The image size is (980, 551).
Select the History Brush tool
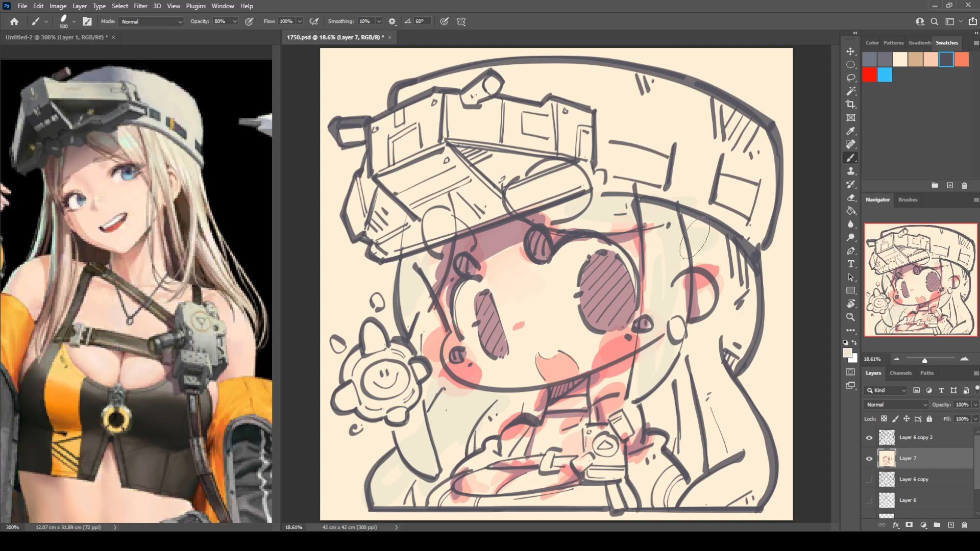(x=850, y=184)
